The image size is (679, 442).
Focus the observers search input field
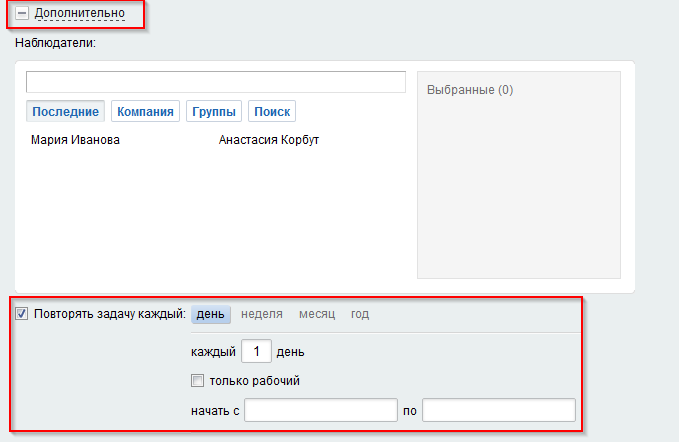pos(216,82)
